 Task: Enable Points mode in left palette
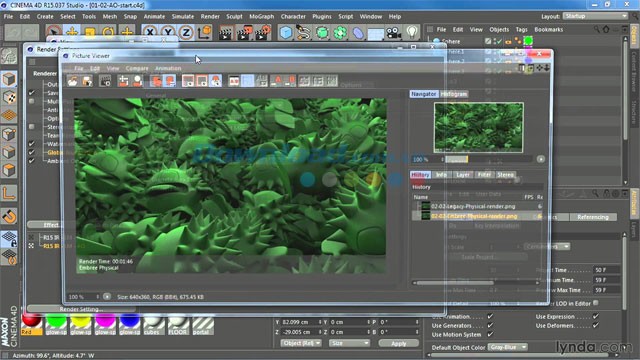coord(9,134)
